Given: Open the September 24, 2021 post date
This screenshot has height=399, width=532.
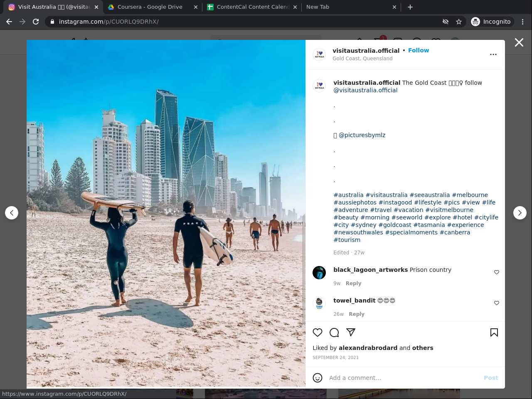Looking at the screenshot, I should 335,357.
